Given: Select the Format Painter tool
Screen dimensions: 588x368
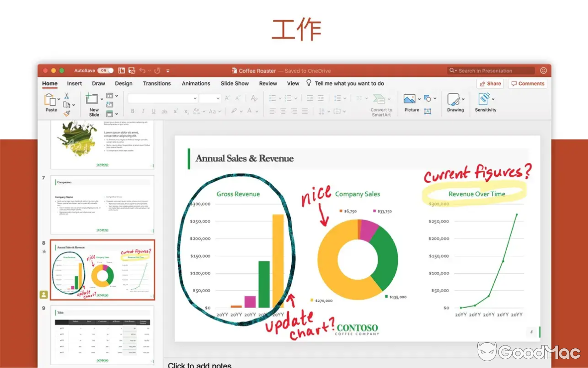Looking at the screenshot, I should 67,113.
